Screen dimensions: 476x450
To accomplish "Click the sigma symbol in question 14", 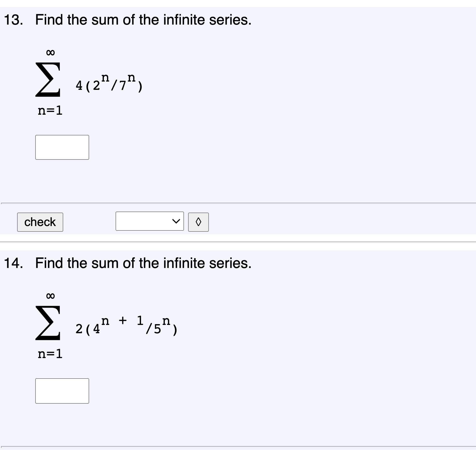I will click(48, 323).
